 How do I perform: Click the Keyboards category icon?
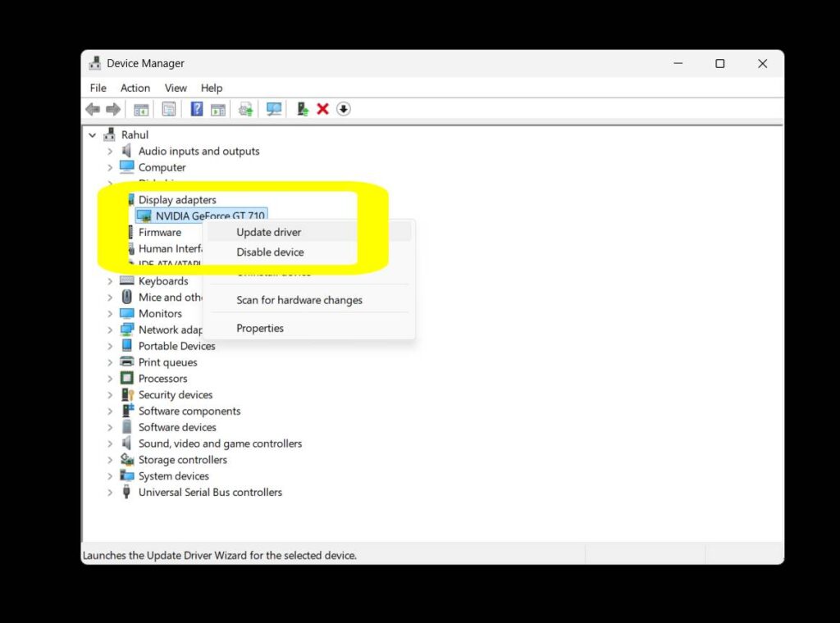(127, 281)
